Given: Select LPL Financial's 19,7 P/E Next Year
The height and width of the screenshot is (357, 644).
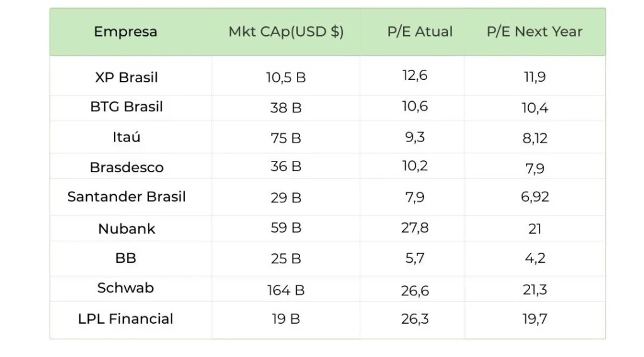Looking at the screenshot, I should (x=535, y=319).
